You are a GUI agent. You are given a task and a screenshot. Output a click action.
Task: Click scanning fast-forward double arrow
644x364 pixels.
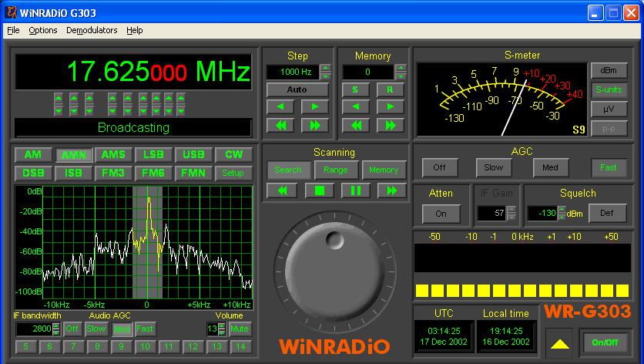click(391, 190)
